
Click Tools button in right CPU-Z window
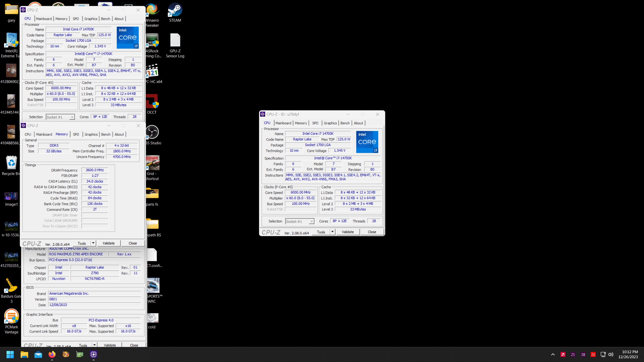pyautogui.click(x=321, y=232)
